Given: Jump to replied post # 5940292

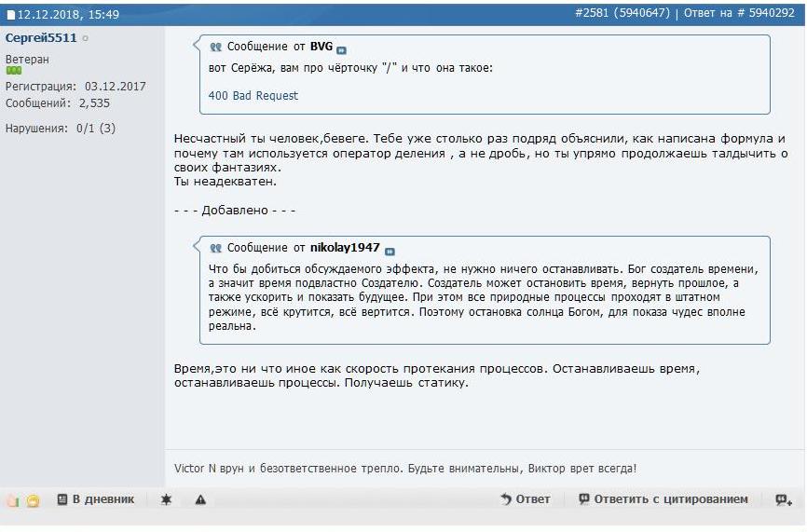Looking at the screenshot, I should coord(770,13).
